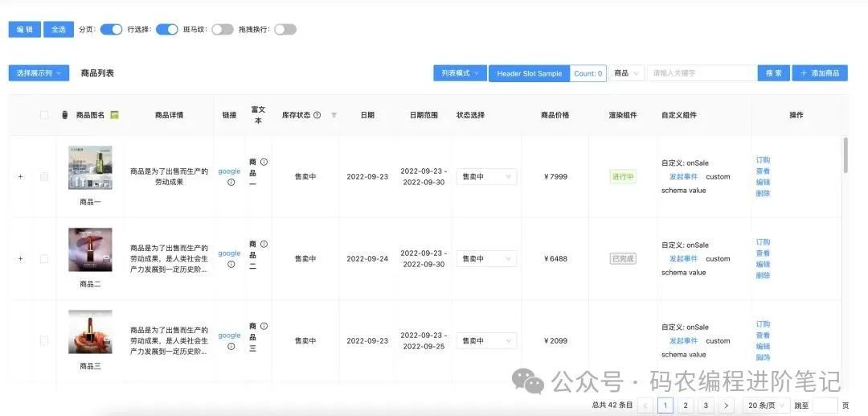
Task: Open the 商品二 lipstick thumbnail image
Action: (90, 249)
